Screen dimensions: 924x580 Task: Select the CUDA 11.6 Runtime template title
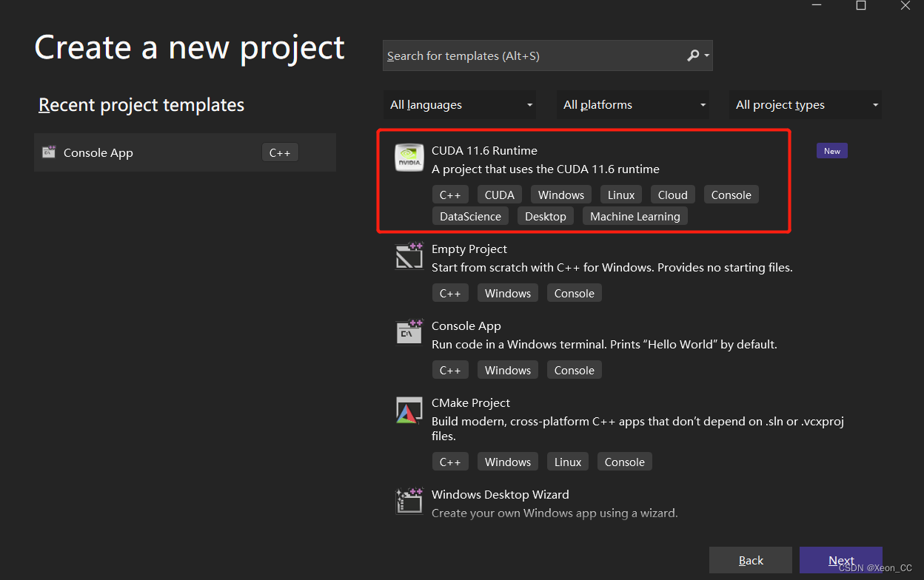[x=484, y=150]
